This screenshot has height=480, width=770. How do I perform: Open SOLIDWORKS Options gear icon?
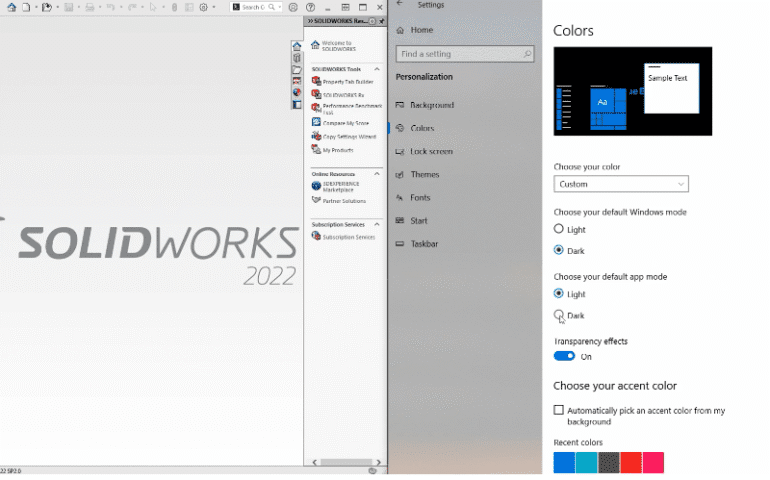click(203, 7)
